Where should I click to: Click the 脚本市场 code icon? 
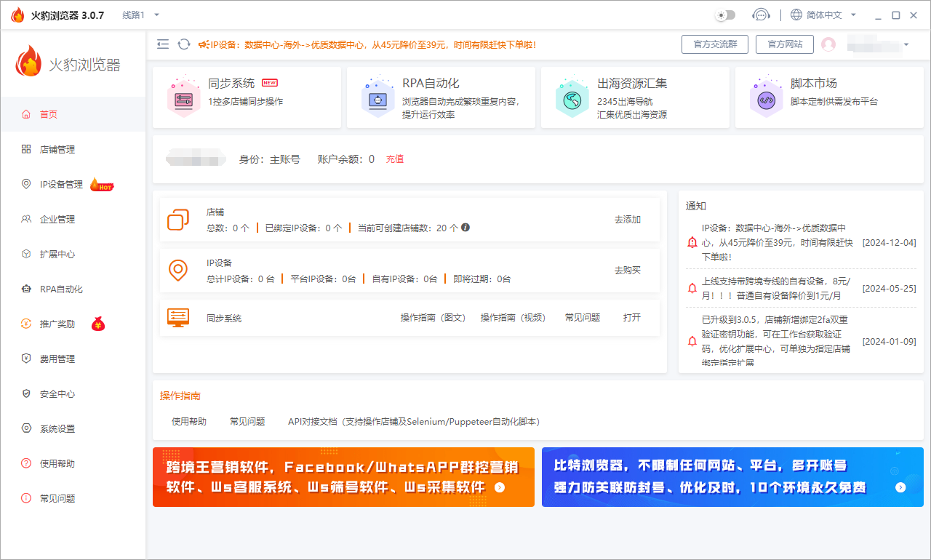pyautogui.click(x=767, y=99)
